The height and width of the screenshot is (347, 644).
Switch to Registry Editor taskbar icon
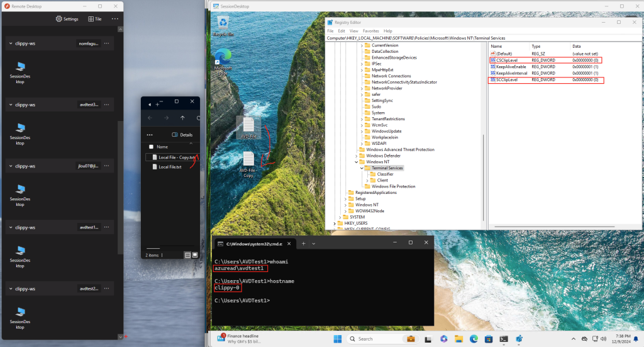click(x=519, y=339)
